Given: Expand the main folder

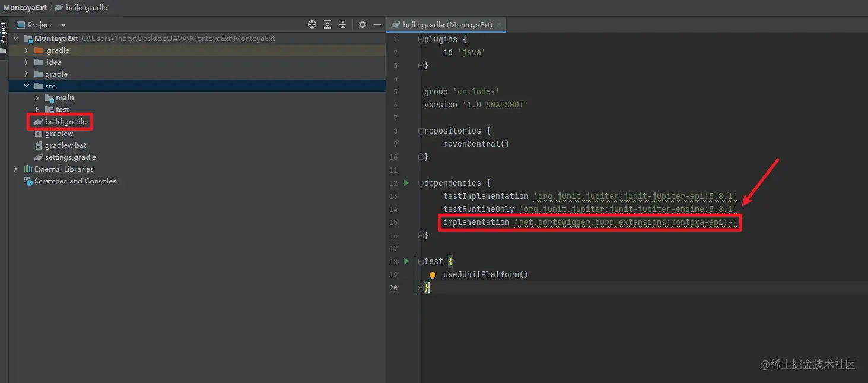Looking at the screenshot, I should (x=37, y=98).
